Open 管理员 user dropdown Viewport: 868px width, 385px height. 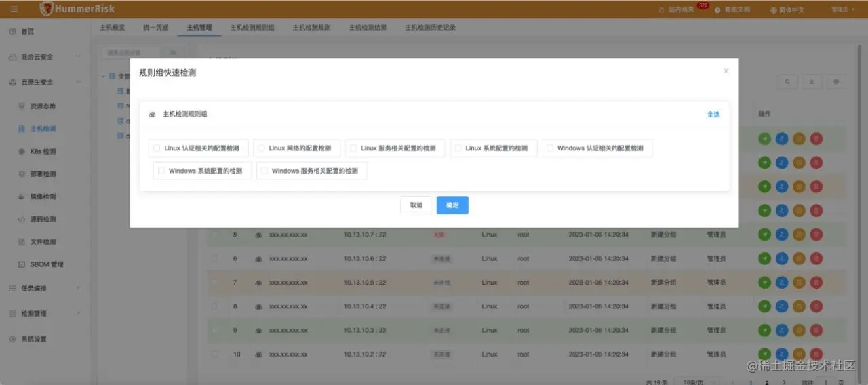tap(843, 9)
